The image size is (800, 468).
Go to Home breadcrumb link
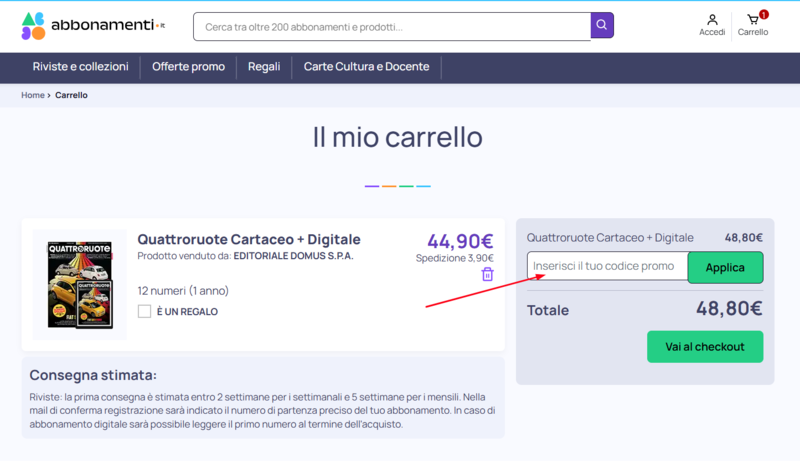click(x=33, y=95)
